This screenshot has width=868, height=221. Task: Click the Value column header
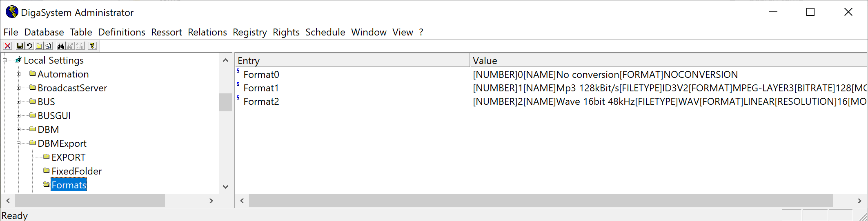[668, 61]
